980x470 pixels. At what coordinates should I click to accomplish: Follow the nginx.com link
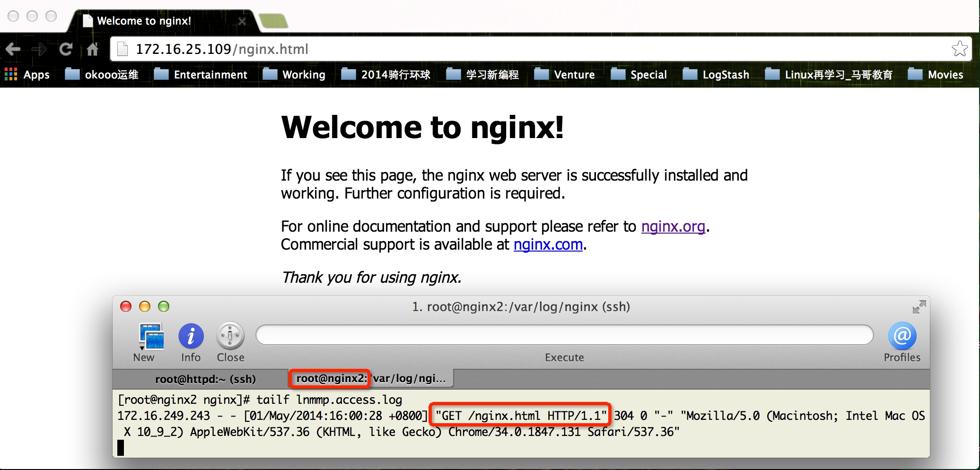(548, 244)
